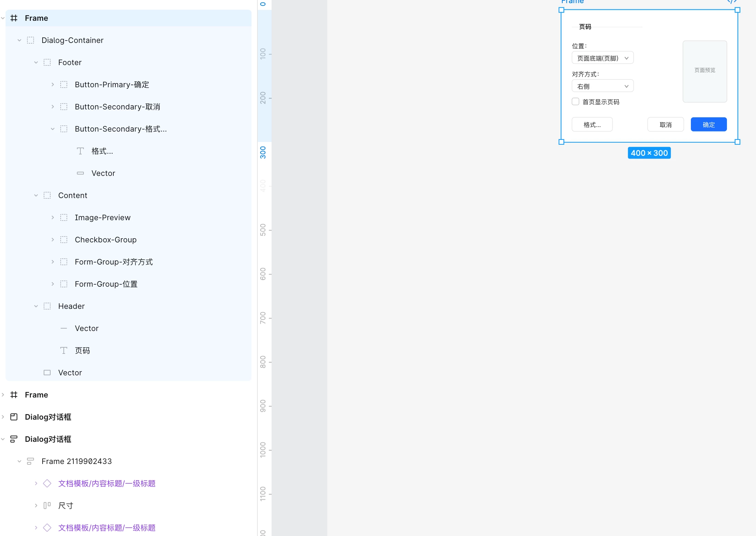Image resolution: width=756 pixels, height=536 pixels.
Task: Click the code icon above frame
Action: 732,2
